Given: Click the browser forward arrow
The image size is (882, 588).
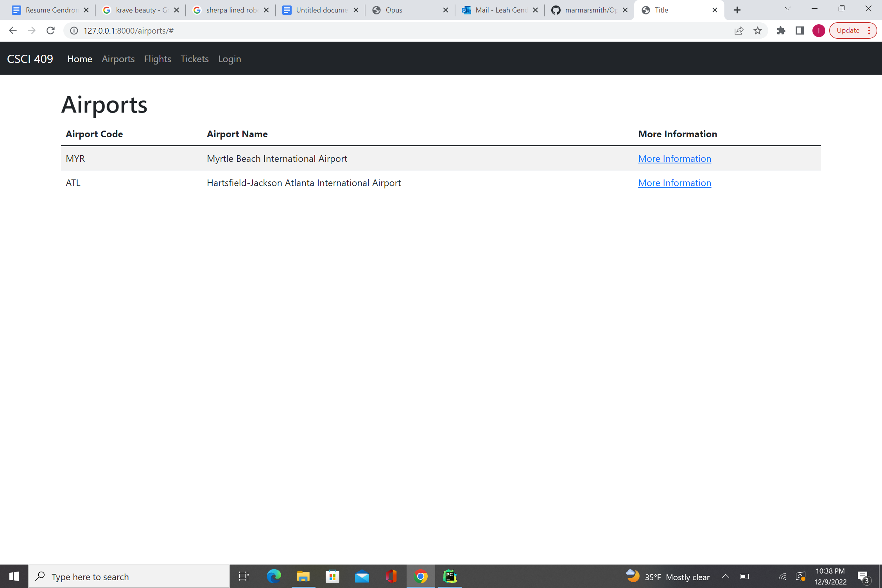Looking at the screenshot, I should tap(32, 30).
